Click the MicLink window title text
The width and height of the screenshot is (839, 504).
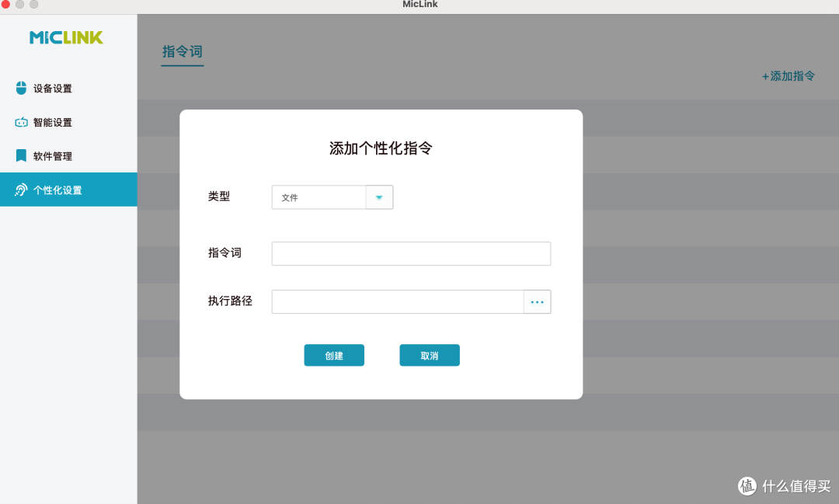click(420, 5)
